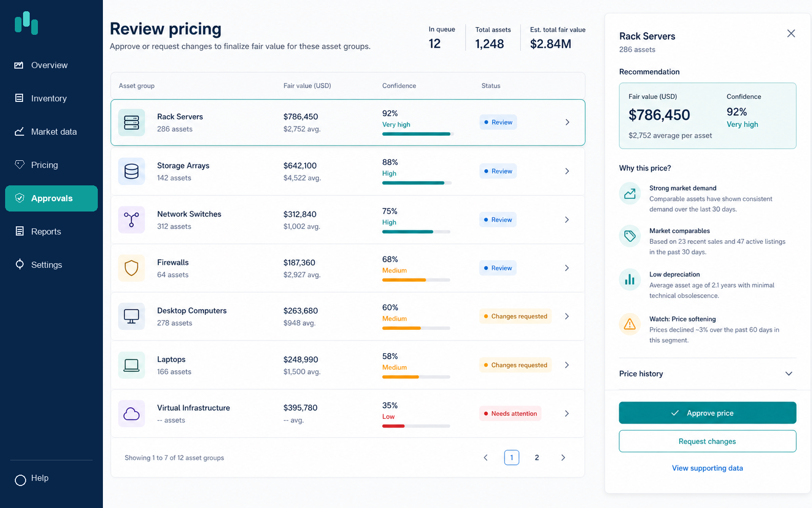The height and width of the screenshot is (508, 812).
Task: Expand the Rack Servers row chevron
Action: pos(567,122)
